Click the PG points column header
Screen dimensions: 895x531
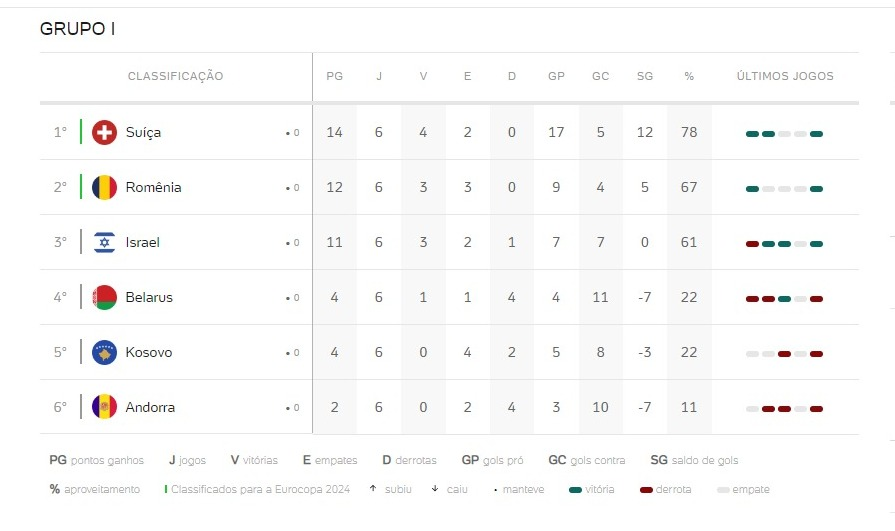[334, 76]
